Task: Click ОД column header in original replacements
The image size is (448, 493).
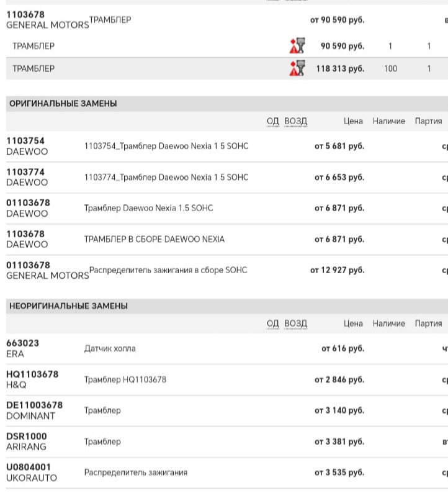Action: pyautogui.click(x=273, y=121)
